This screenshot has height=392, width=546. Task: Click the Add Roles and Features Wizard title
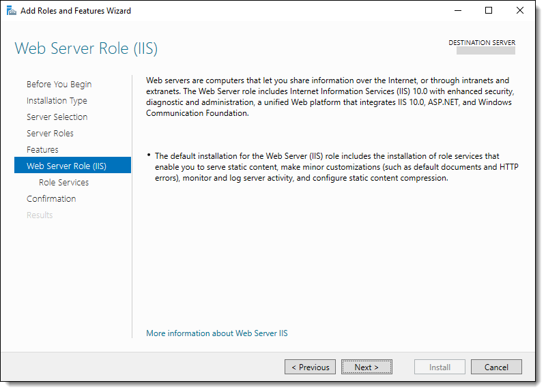tap(76, 11)
